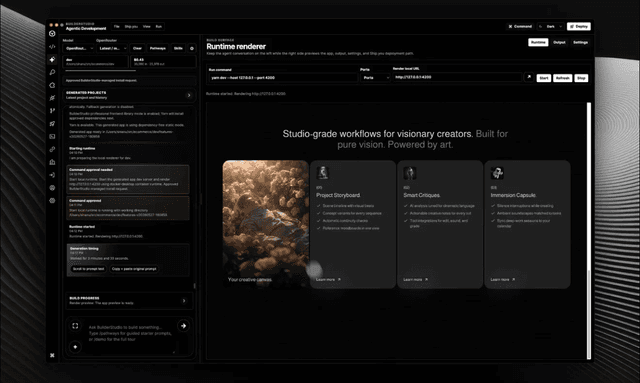Viewport: 640px width, 383px height.
Task: Click the BuilderStudio logo icon in the sidebar
Action: pyautogui.click(x=52, y=33)
